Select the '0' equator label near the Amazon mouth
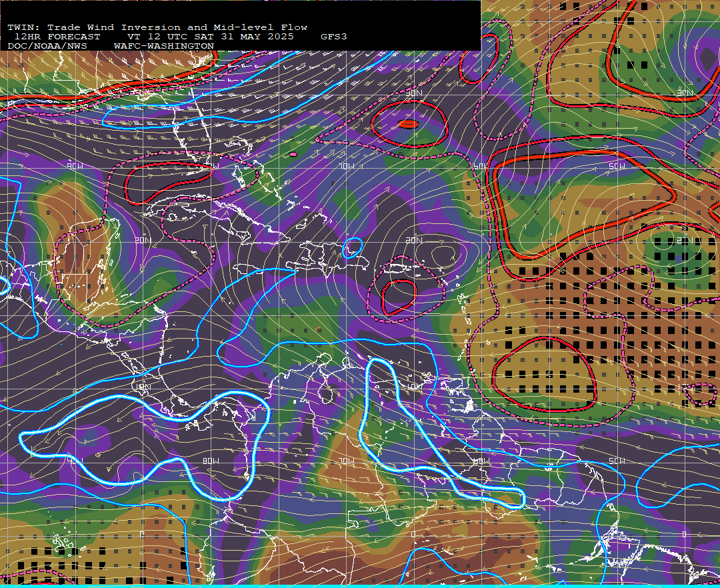 coord(684,534)
